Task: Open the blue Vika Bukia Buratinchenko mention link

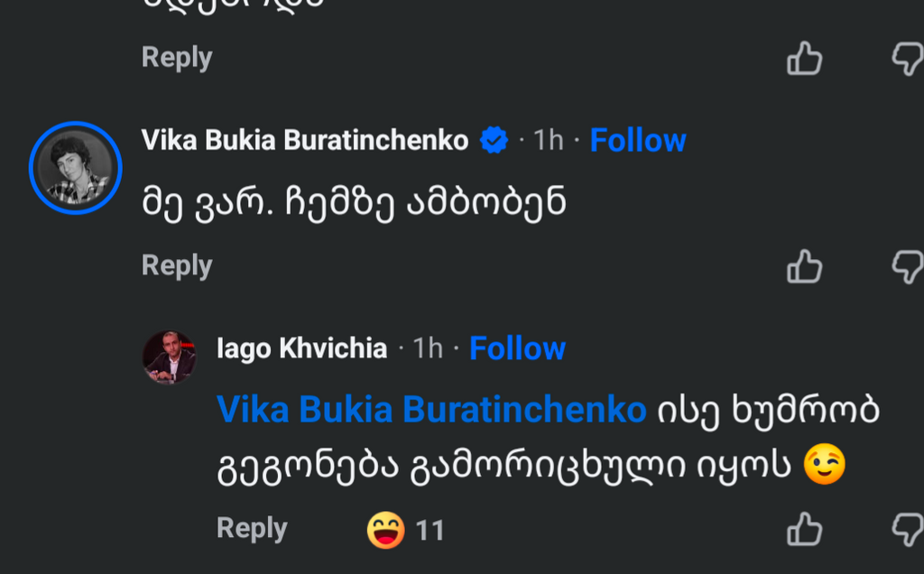Action: click(431, 410)
